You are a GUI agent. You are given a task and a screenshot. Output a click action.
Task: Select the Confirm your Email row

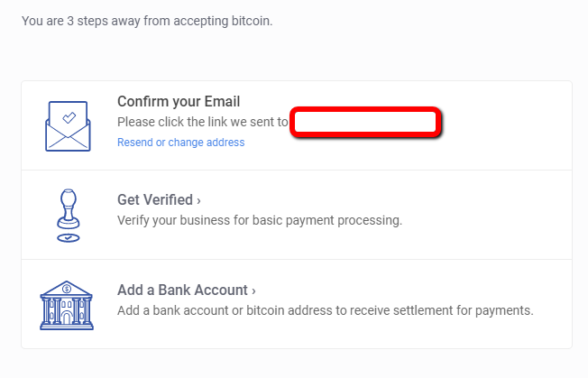(x=297, y=125)
